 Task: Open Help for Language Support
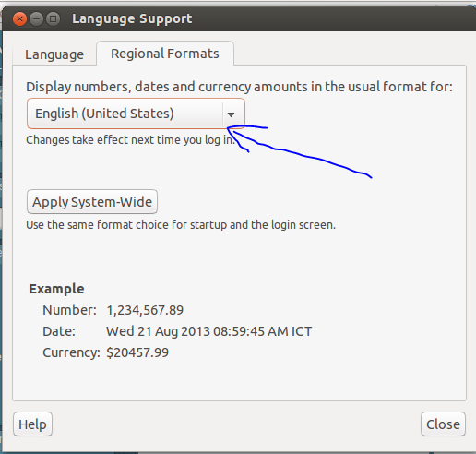32,424
